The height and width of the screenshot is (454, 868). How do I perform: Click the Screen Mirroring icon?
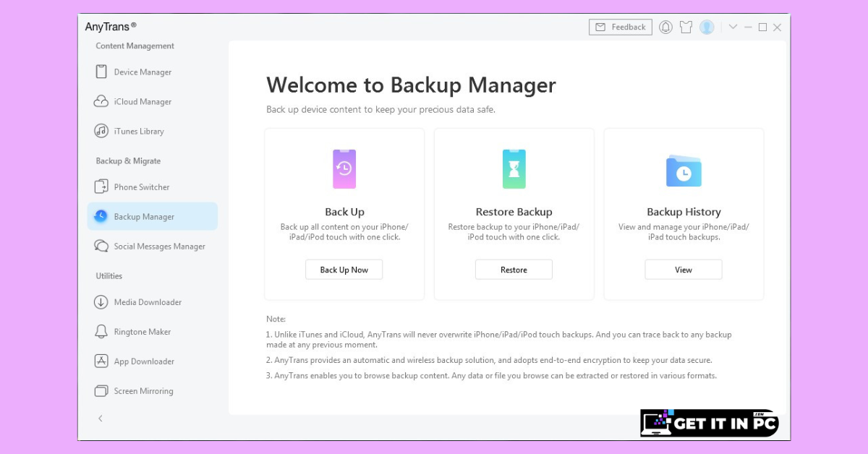[101, 390]
